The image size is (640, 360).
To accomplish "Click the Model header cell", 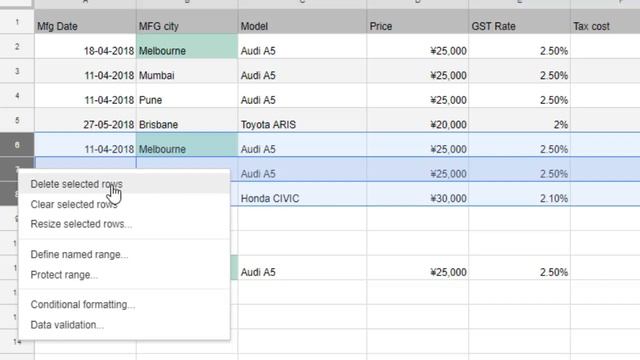I will click(302, 22).
